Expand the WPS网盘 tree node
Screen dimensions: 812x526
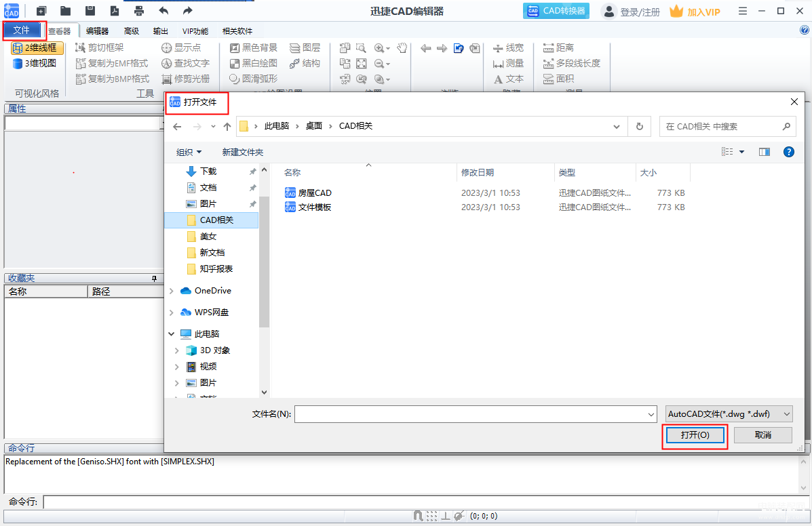[172, 312]
